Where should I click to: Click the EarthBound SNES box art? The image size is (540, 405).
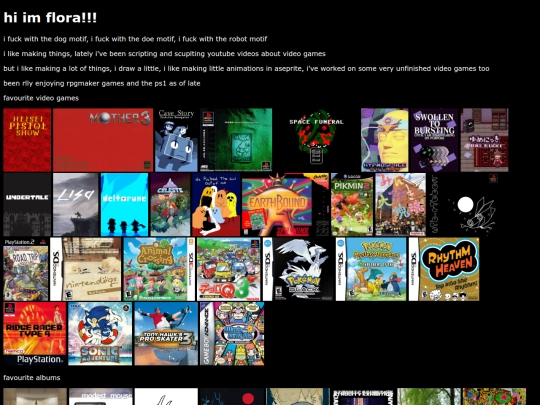[x=285, y=205]
